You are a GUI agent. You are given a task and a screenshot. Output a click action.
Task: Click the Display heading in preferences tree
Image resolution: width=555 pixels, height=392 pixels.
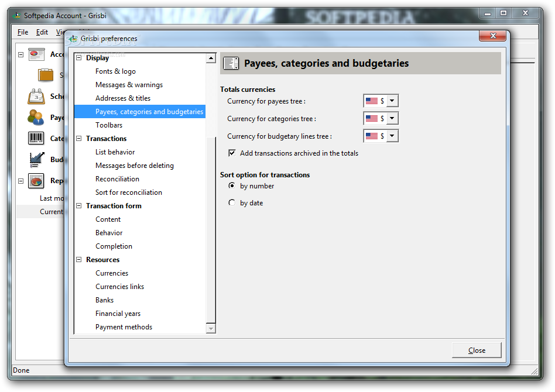(97, 58)
